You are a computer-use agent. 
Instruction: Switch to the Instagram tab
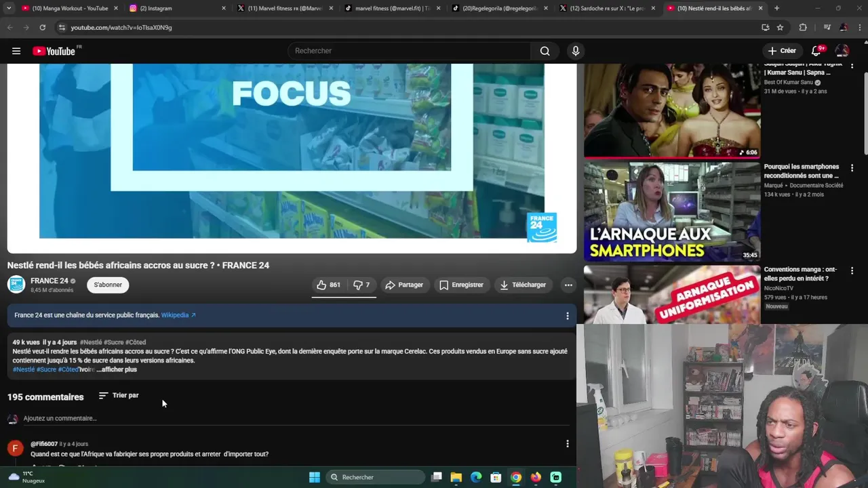pos(176,8)
